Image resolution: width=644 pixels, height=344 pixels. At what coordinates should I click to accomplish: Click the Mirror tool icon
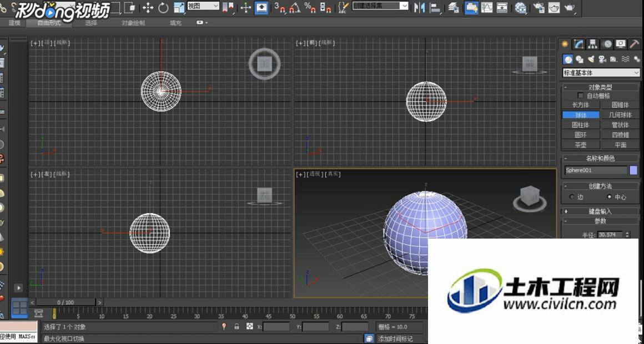pos(419,7)
